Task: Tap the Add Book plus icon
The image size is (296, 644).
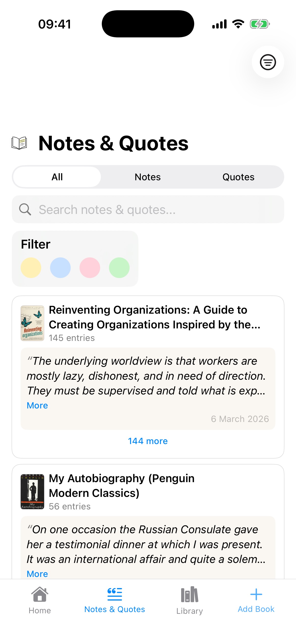Action: (256, 594)
